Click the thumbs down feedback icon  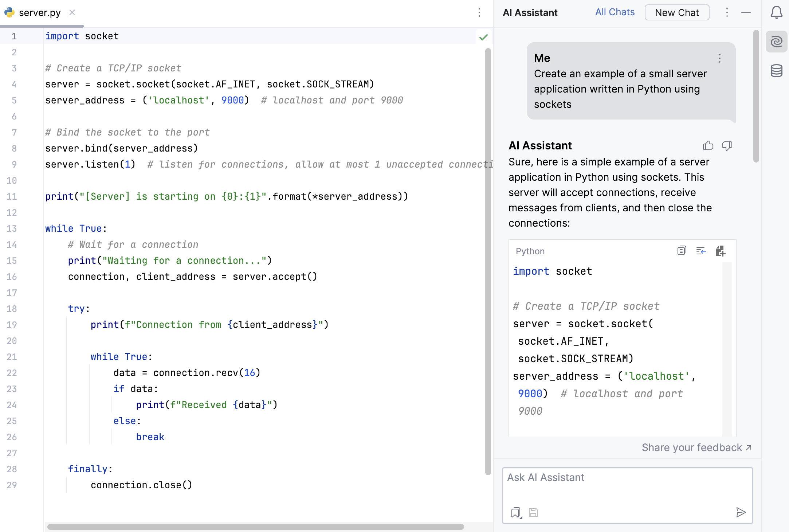pos(727,146)
